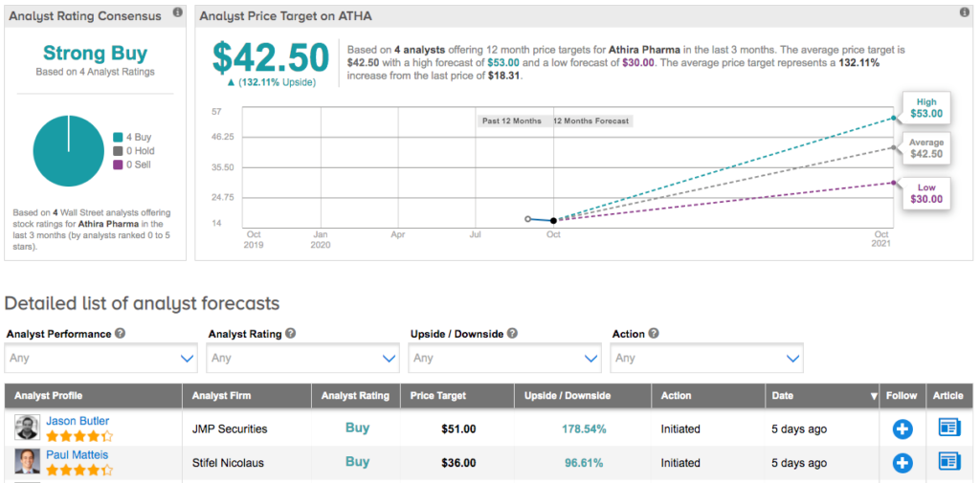
Task: Open Paul Matteis's analyst profile link
Action: 78,455
